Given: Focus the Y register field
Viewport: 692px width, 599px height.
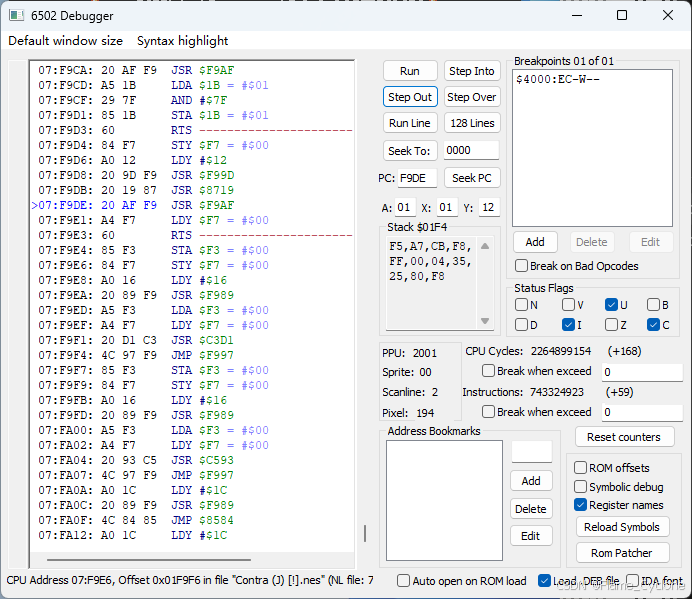Looking at the screenshot, I should pos(489,207).
